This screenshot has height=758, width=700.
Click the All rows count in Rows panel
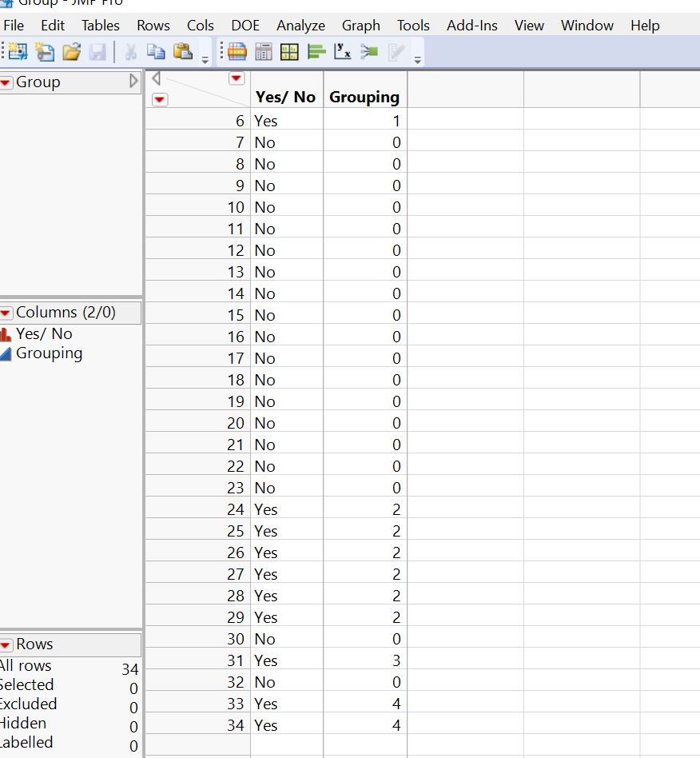point(130,669)
